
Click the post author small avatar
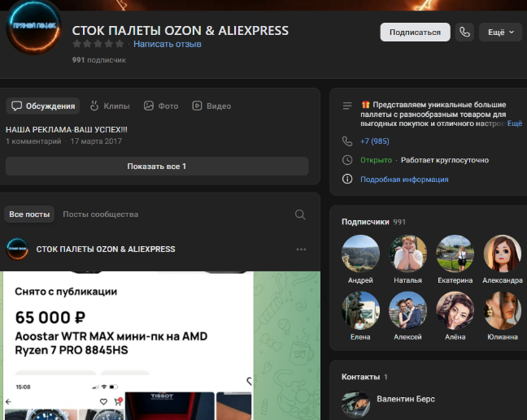click(x=17, y=249)
